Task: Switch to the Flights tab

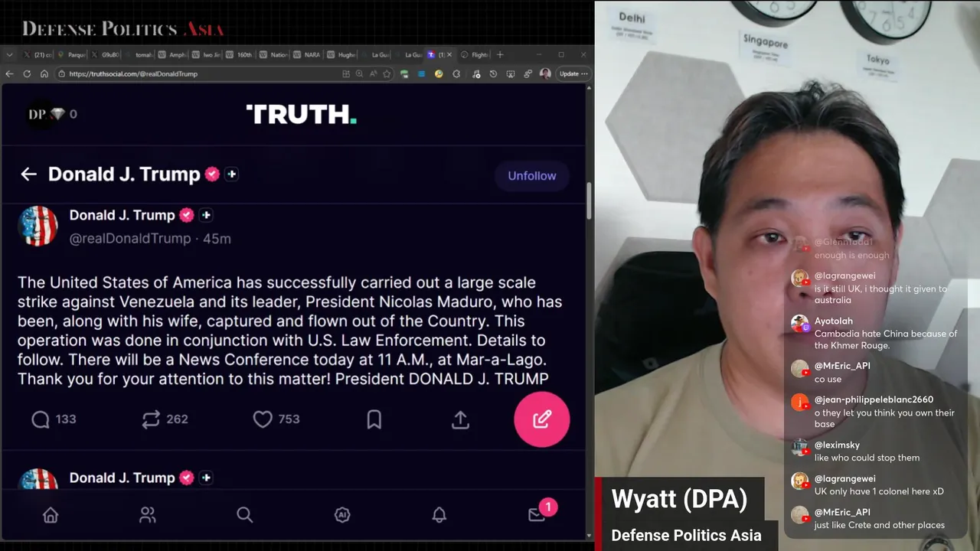Action: tap(475, 55)
